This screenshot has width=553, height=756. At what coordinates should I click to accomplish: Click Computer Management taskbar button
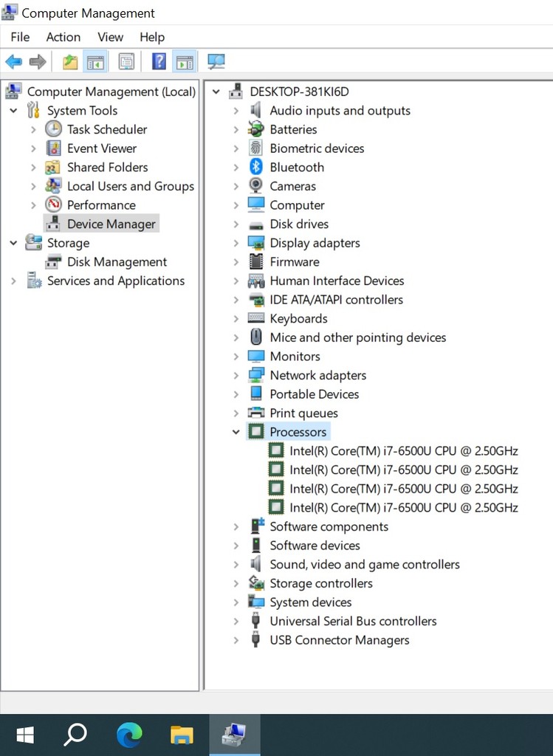coord(234,735)
